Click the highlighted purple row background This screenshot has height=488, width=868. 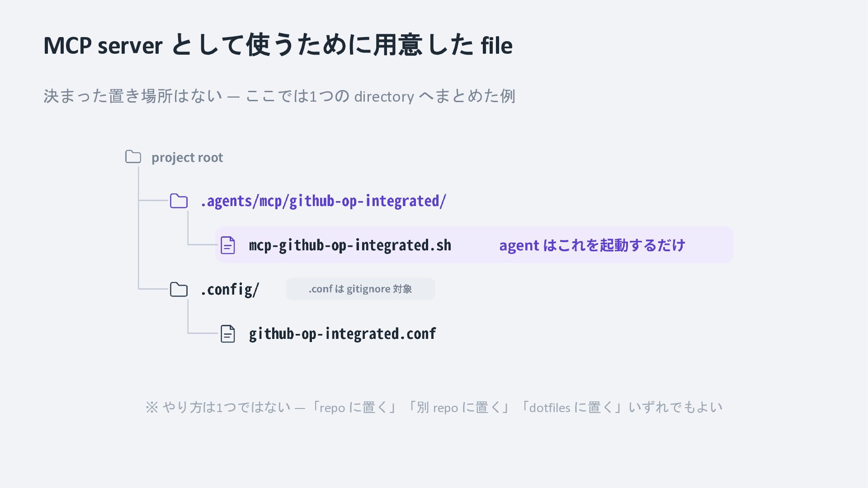pos(474,244)
